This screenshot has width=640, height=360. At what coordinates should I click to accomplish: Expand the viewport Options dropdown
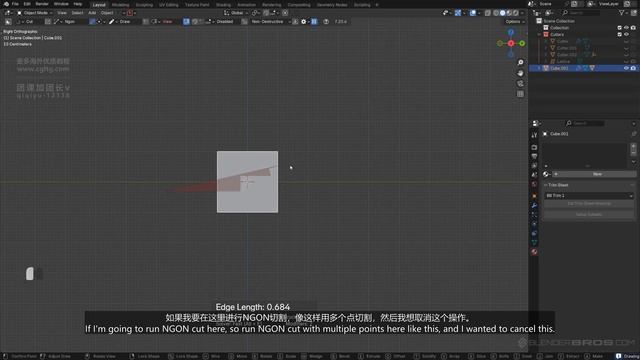514,22
